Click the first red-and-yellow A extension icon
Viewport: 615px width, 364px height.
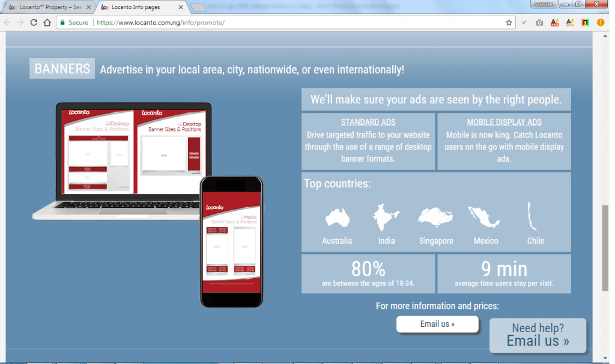tap(554, 22)
